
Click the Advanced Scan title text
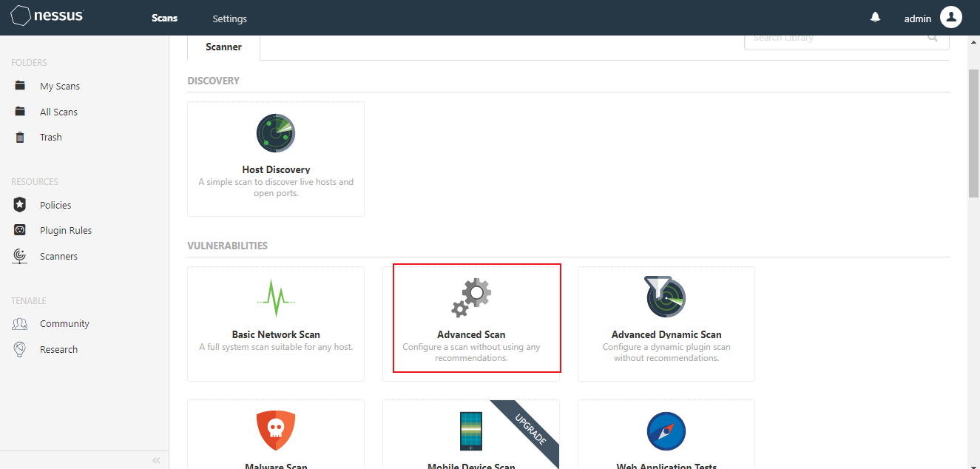click(471, 334)
